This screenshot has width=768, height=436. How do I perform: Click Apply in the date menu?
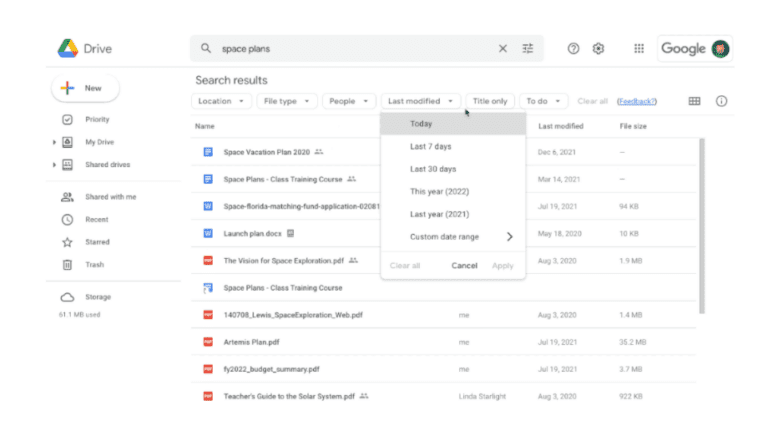pos(502,266)
